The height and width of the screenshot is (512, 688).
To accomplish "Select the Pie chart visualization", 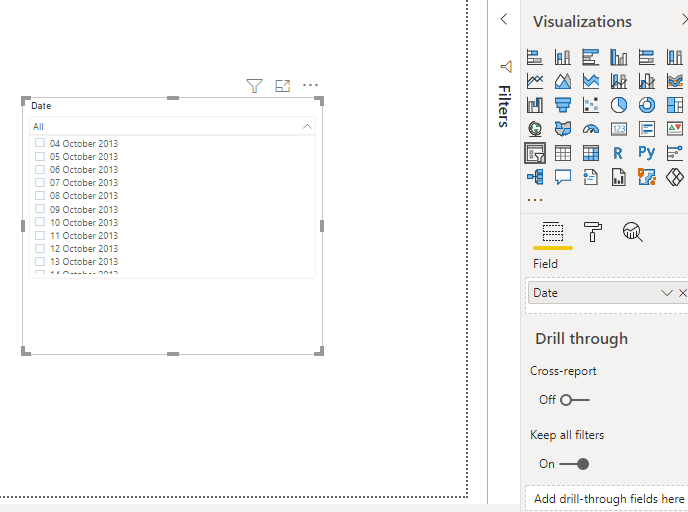I will [x=618, y=104].
